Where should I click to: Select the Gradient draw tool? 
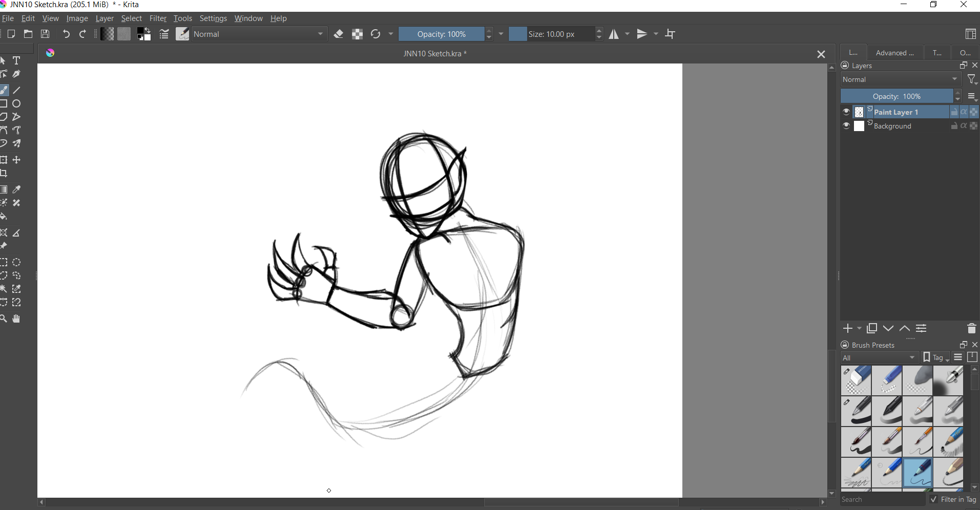pos(4,189)
